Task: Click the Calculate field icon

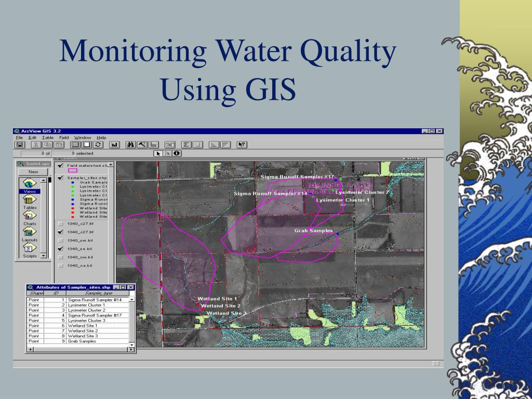Action: coord(198,145)
